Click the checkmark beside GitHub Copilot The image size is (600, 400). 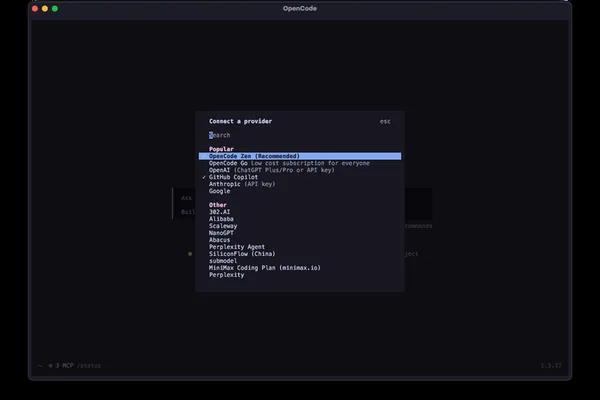pyautogui.click(x=204, y=177)
